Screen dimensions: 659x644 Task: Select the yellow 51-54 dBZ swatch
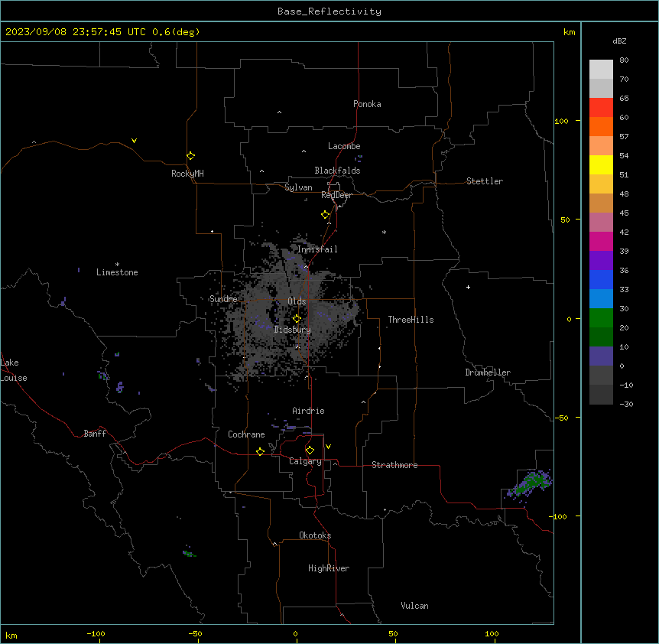[x=601, y=164]
